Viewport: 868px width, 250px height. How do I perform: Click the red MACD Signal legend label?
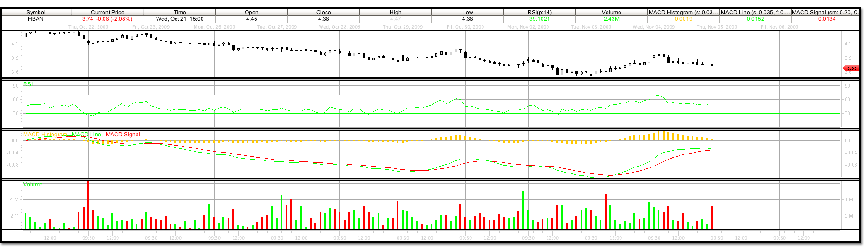123,135
